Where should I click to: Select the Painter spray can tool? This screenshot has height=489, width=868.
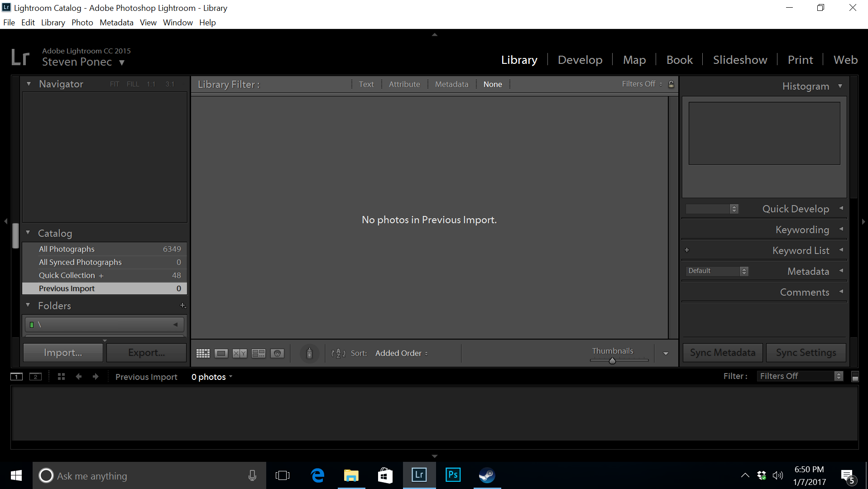tap(309, 353)
